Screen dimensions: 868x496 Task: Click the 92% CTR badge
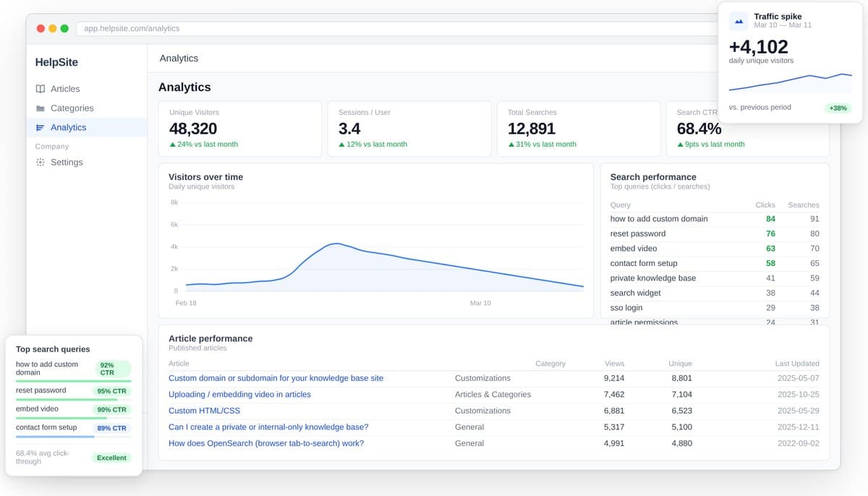coord(113,369)
